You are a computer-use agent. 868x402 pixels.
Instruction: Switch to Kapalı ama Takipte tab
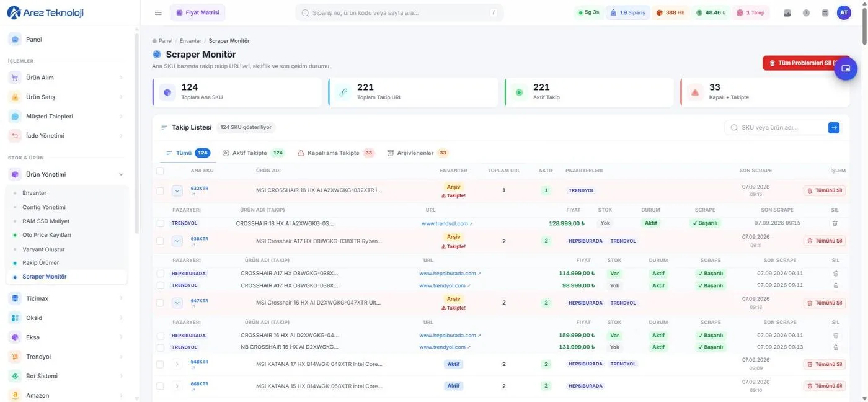pyautogui.click(x=335, y=153)
